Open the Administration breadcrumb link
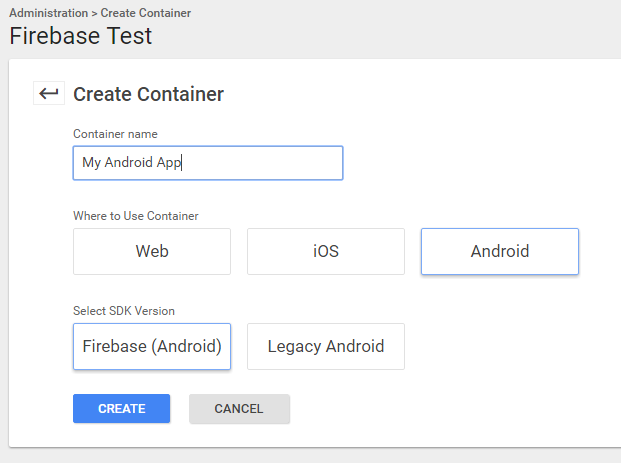 (49, 13)
